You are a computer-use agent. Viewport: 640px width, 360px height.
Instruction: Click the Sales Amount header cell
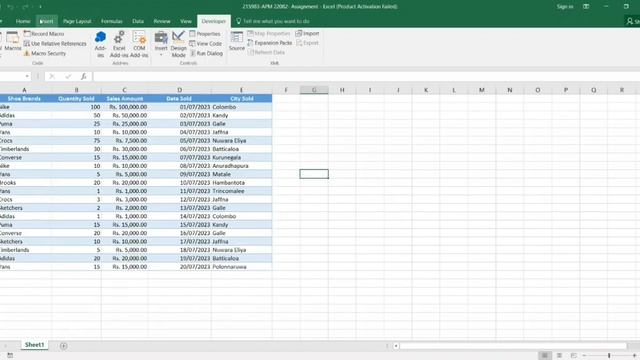pos(124,99)
